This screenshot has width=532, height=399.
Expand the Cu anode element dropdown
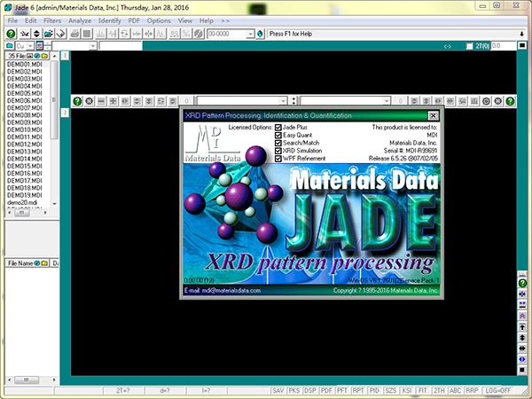pyautogui.click(x=32, y=45)
